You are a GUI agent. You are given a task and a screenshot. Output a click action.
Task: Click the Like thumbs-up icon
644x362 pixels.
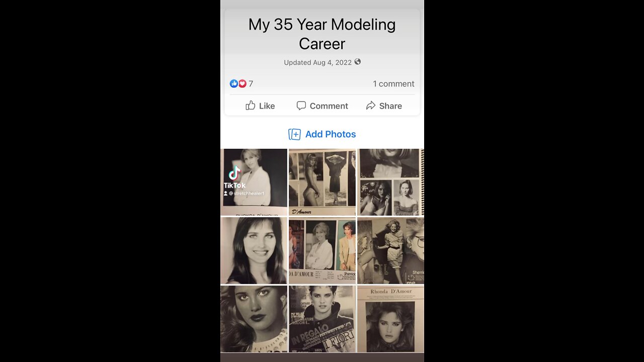pyautogui.click(x=251, y=105)
